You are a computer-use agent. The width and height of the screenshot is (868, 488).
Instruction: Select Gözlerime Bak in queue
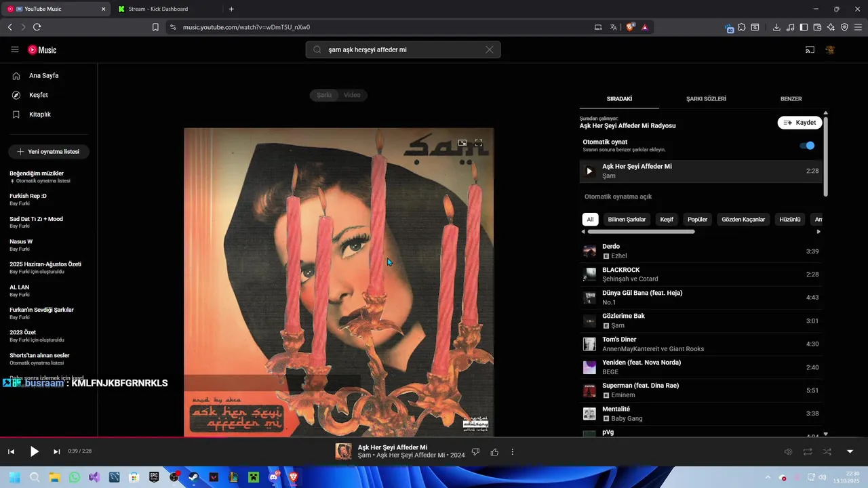701,321
